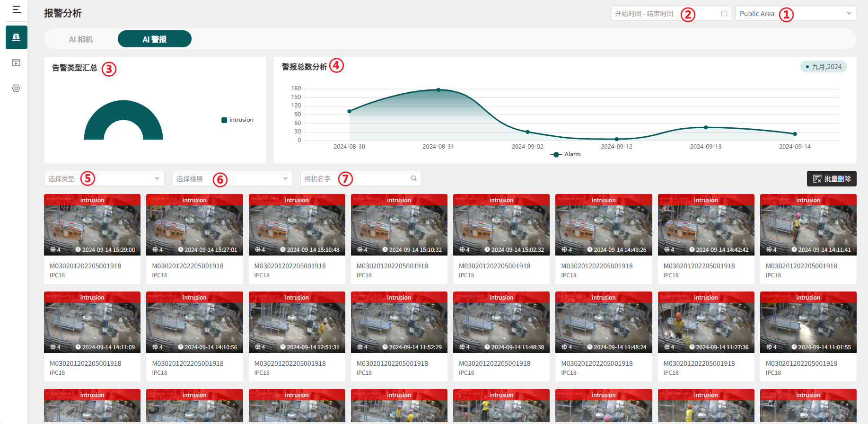Open the alarm analysis sidebar icon
This screenshot has height=424, width=868.
pos(17,37)
